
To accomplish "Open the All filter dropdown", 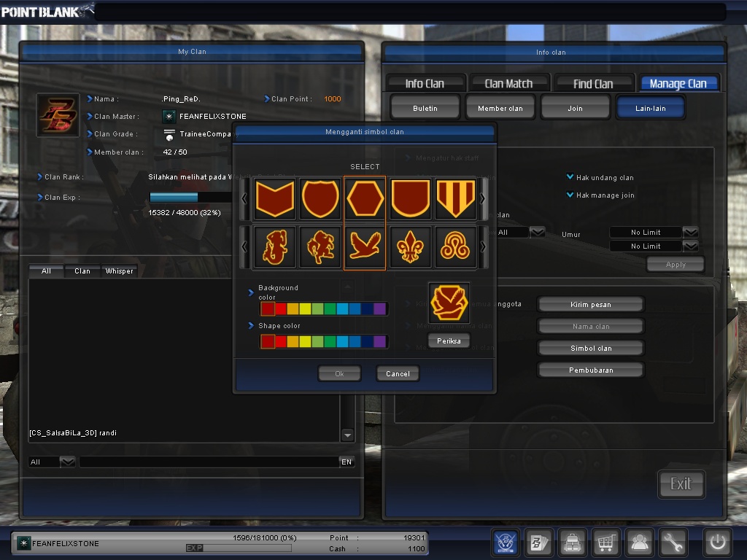I will [537, 231].
